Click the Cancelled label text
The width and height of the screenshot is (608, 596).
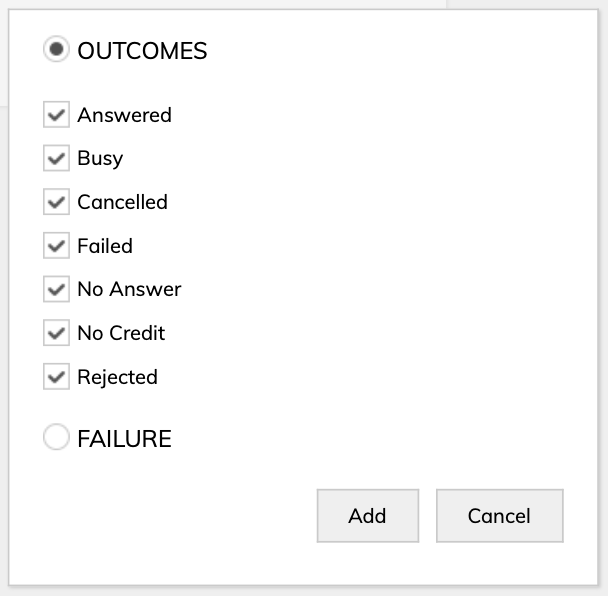[122, 202]
